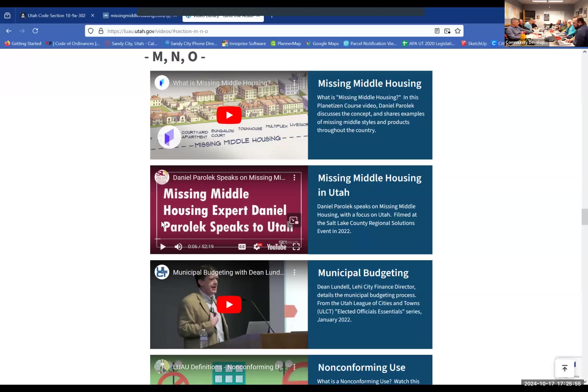Click the site security padlock icon
588x392 pixels.
tap(101, 31)
